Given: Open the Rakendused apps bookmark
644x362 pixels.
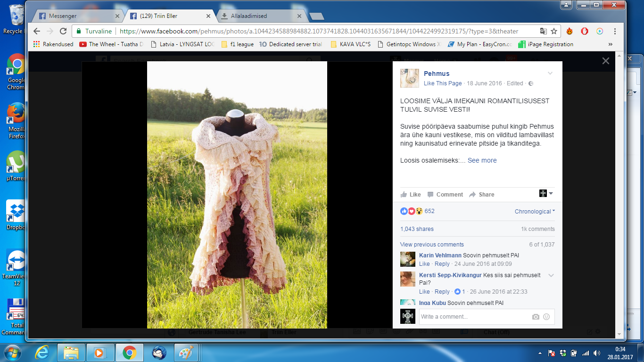Looking at the screenshot, I should coord(53,44).
